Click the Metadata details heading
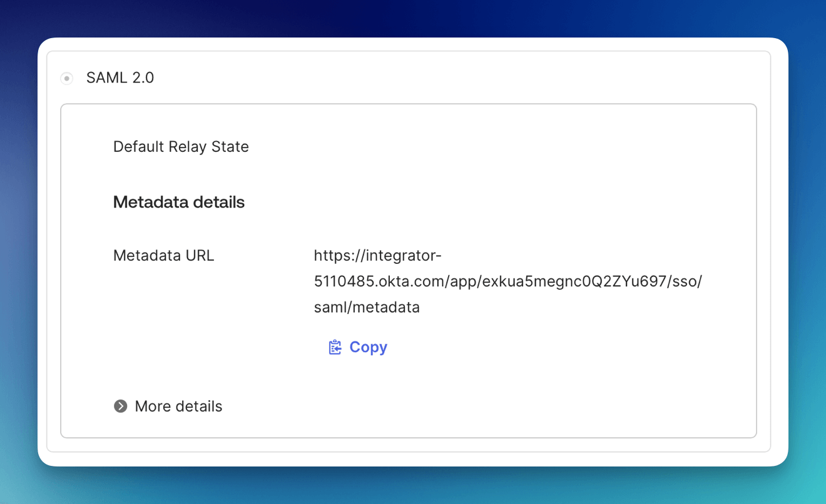 (179, 202)
